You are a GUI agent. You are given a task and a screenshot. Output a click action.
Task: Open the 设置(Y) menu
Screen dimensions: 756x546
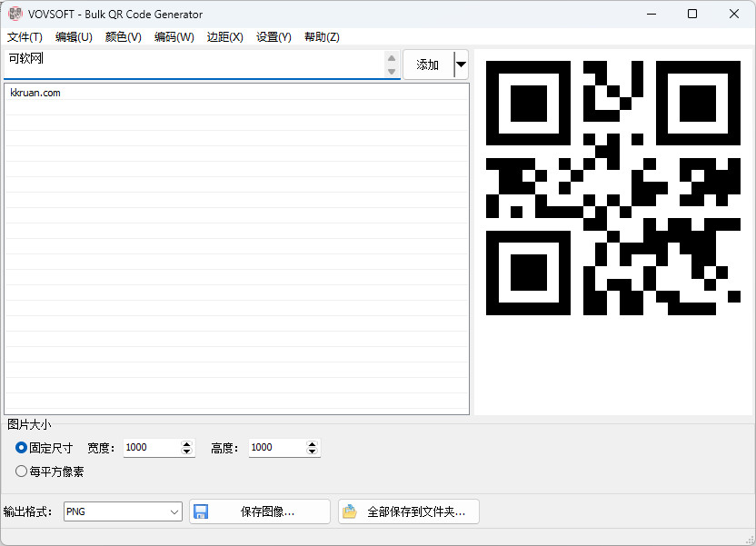point(274,37)
